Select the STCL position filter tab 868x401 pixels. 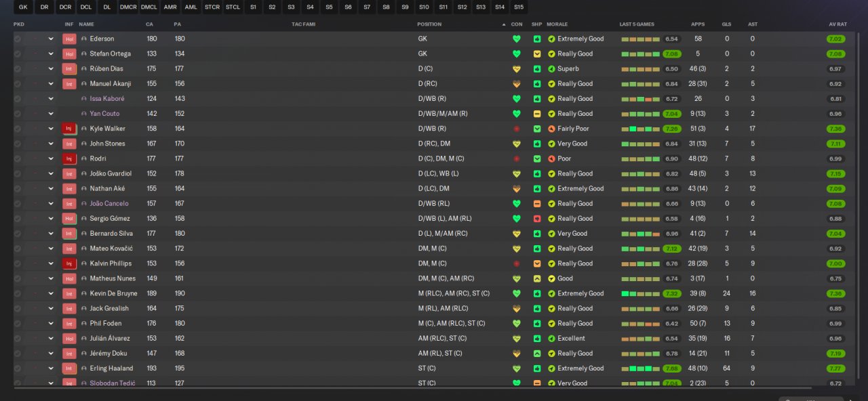click(233, 7)
